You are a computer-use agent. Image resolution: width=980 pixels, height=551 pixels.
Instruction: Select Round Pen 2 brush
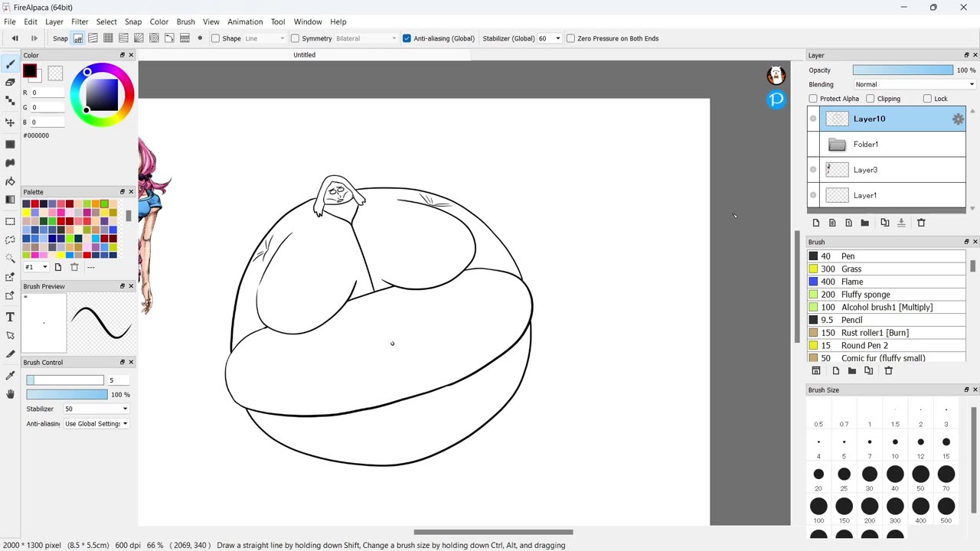tap(887, 345)
